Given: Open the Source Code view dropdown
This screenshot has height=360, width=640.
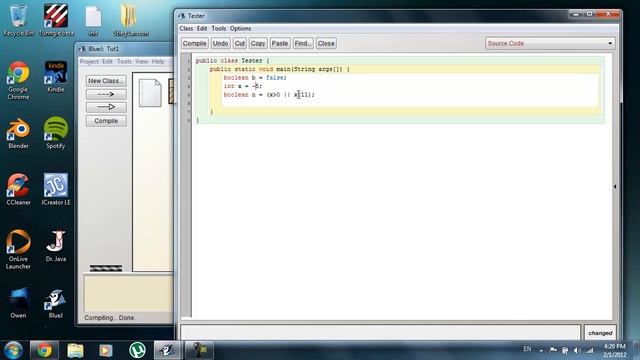Looking at the screenshot, I should pos(550,43).
